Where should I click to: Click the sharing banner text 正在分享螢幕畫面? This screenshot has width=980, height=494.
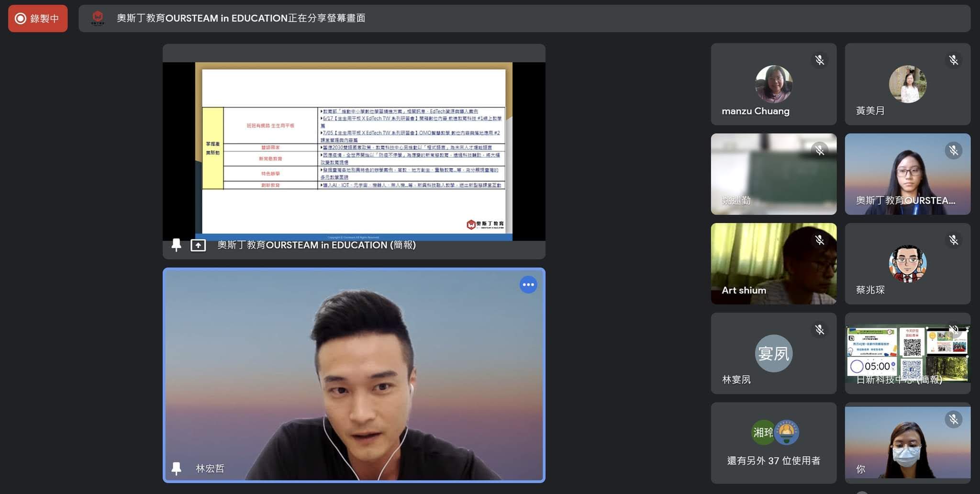click(x=327, y=18)
